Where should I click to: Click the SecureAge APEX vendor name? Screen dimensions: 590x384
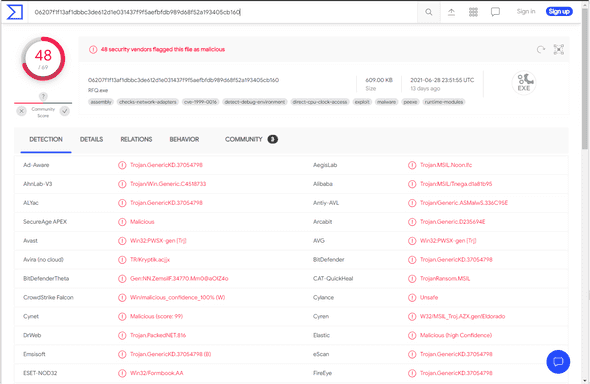coord(45,222)
